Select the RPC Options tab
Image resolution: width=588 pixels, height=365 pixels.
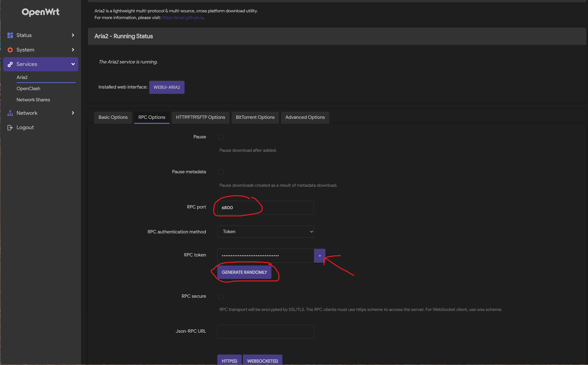(152, 117)
